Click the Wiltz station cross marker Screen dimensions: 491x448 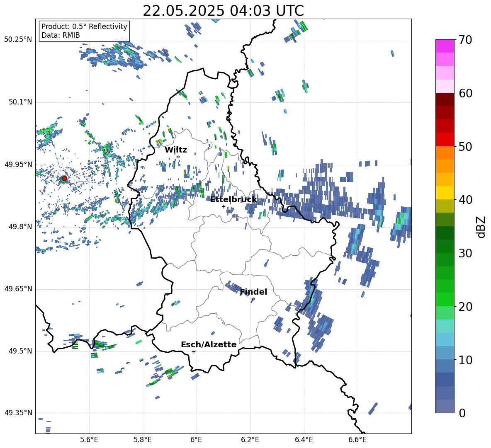click(x=178, y=157)
